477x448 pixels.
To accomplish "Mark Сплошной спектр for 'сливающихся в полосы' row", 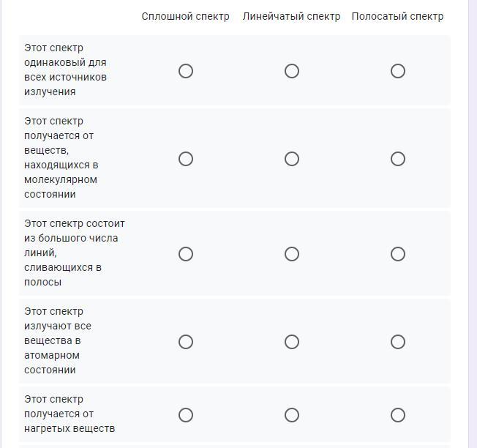I will (186, 254).
